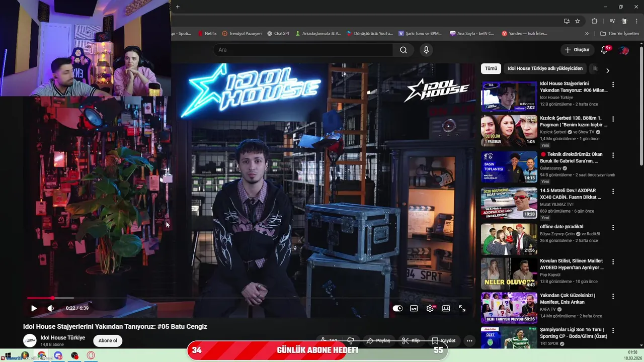The height and width of the screenshot is (362, 644).
Task: Open the 'Idol House Türkiye' channel name link
Action: coord(62,337)
